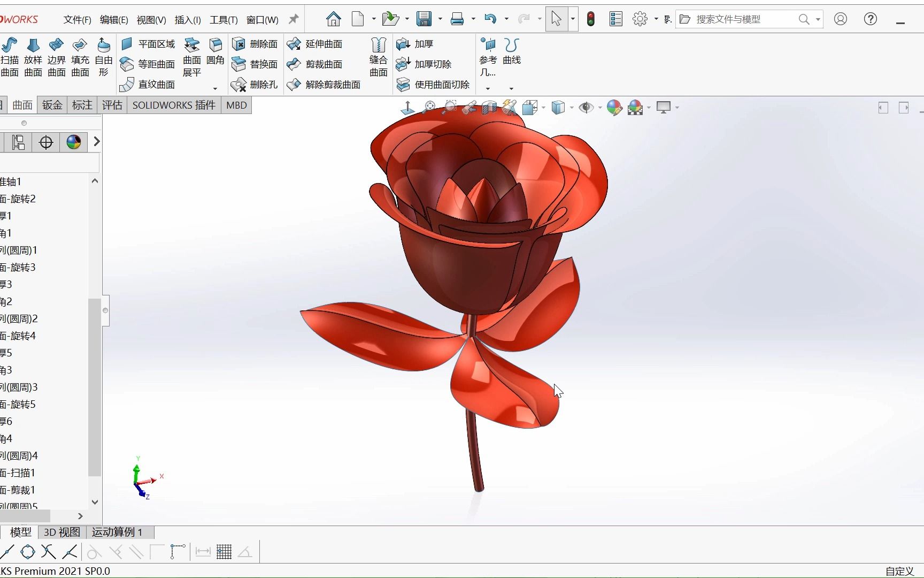Open the 曲线 curves tool
Viewport: 924px width, 578px height.
coord(512,52)
